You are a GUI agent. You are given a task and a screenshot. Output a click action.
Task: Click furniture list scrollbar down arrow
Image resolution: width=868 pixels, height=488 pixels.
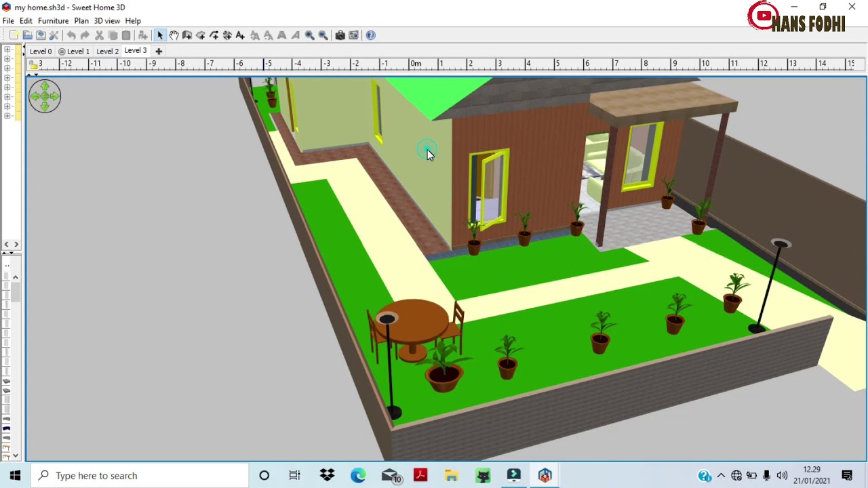tap(16, 455)
